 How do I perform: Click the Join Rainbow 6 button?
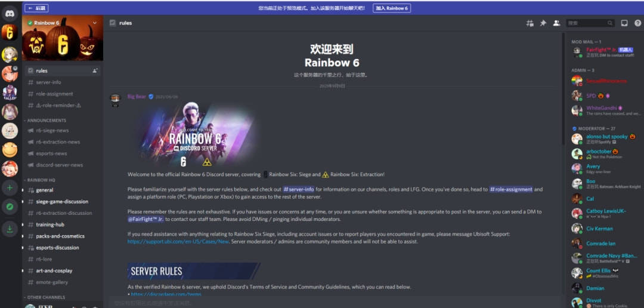[392, 8]
